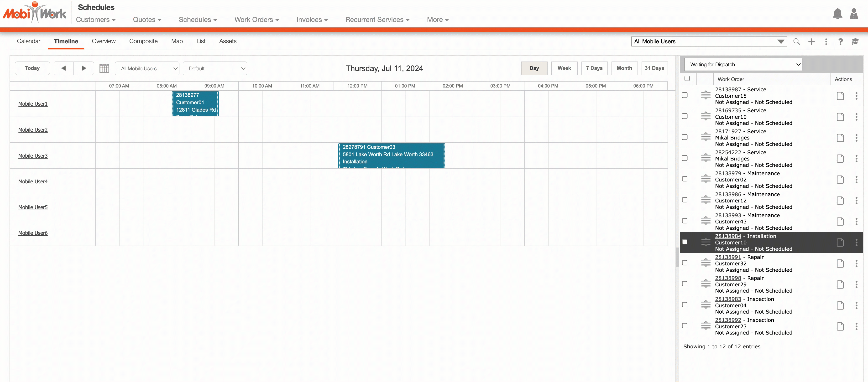Screen dimensions: 868x382
Task: Click the search magnifier icon
Action: click(796, 41)
